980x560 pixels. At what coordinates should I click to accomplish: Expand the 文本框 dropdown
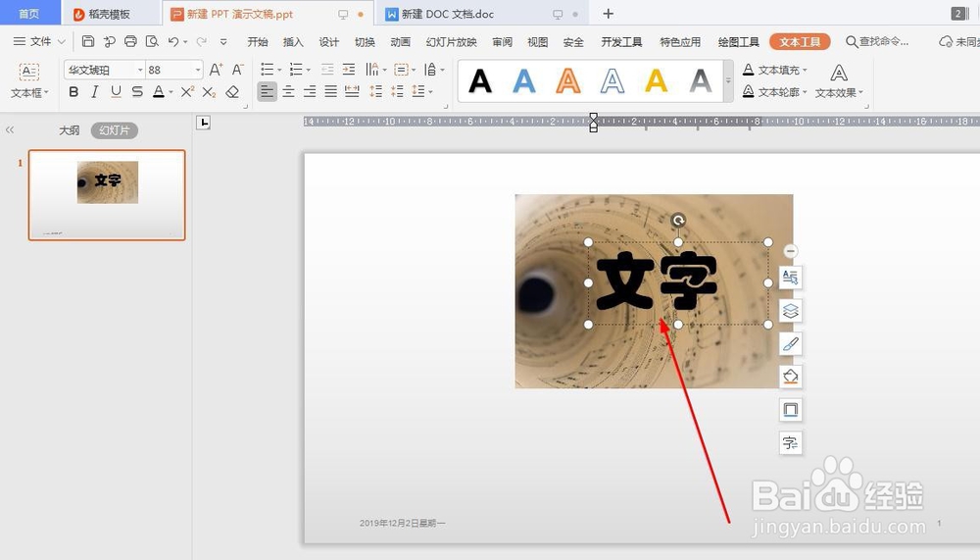tap(28, 92)
